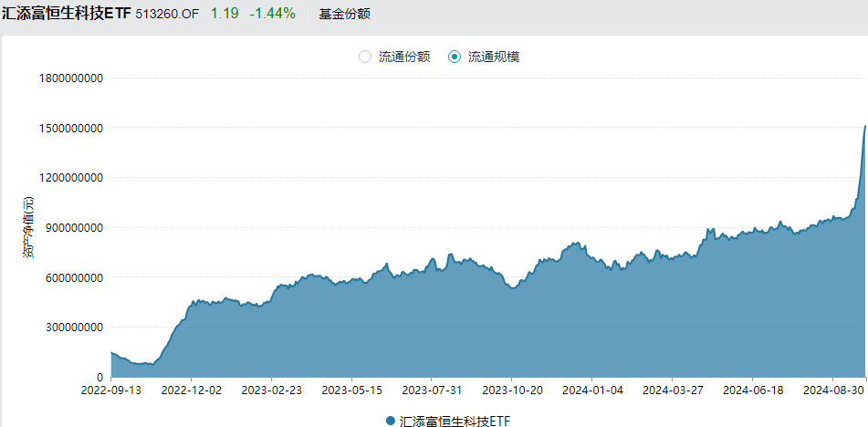Click the 2022-09-13 x-axis date label

tap(111, 390)
